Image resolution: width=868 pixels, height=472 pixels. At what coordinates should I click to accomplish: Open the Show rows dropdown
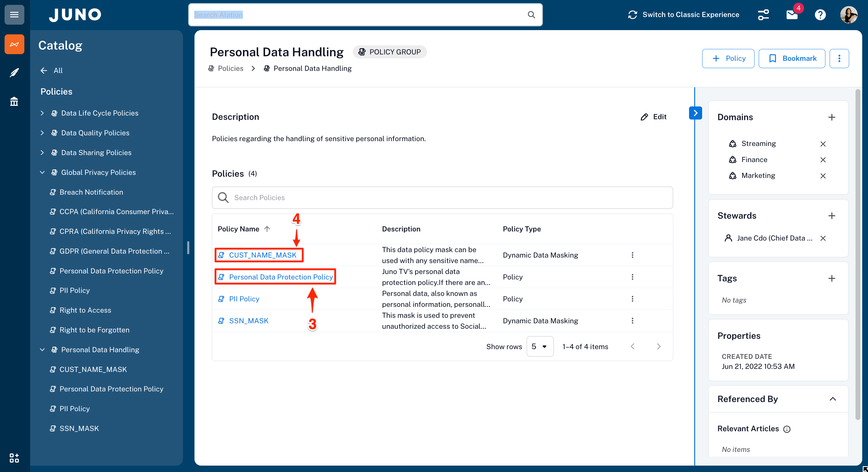[x=540, y=346]
